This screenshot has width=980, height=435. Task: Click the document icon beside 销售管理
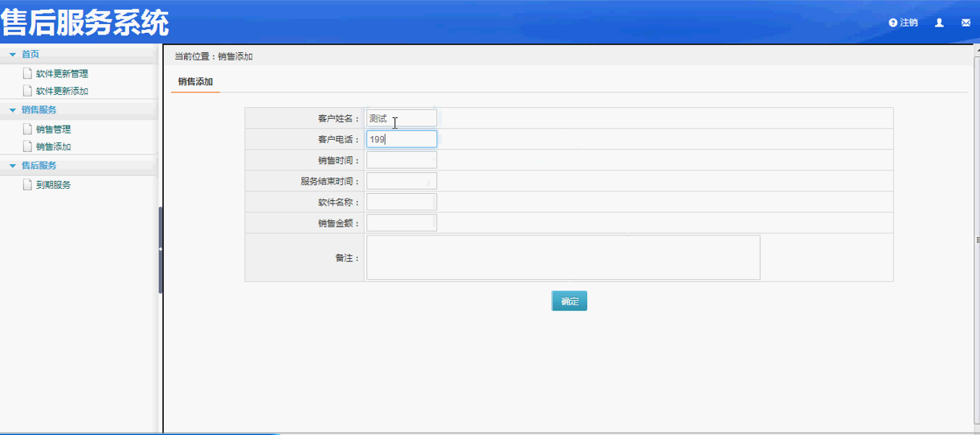(27, 129)
